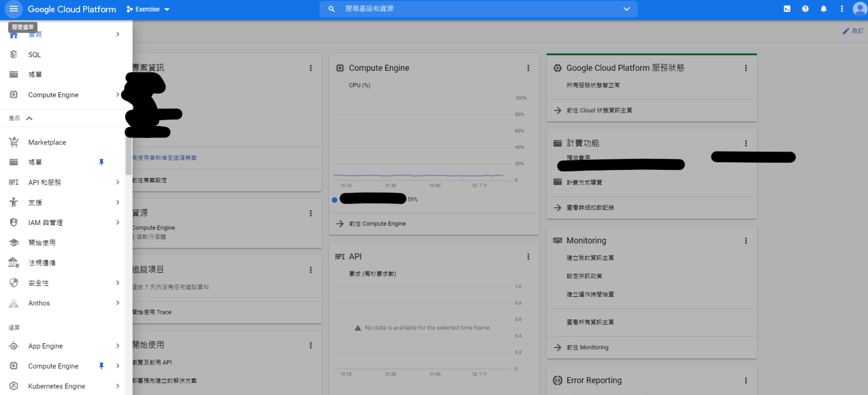Open the notifications bell
The height and width of the screenshot is (395, 868).
click(x=824, y=9)
